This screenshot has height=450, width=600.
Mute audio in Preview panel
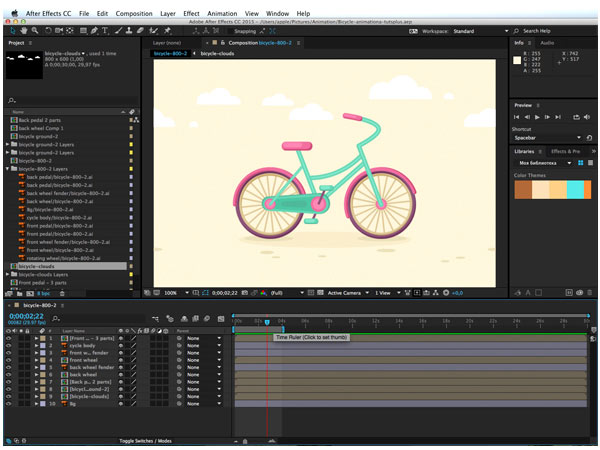[587, 117]
